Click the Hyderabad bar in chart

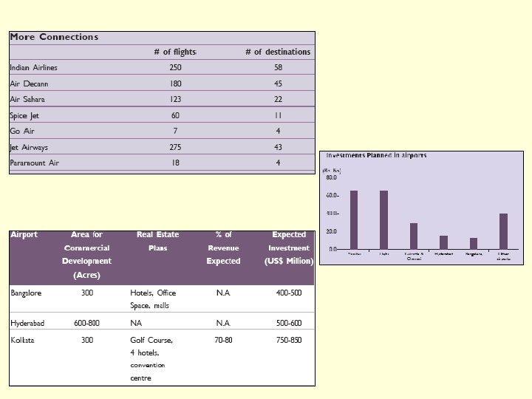point(443,242)
